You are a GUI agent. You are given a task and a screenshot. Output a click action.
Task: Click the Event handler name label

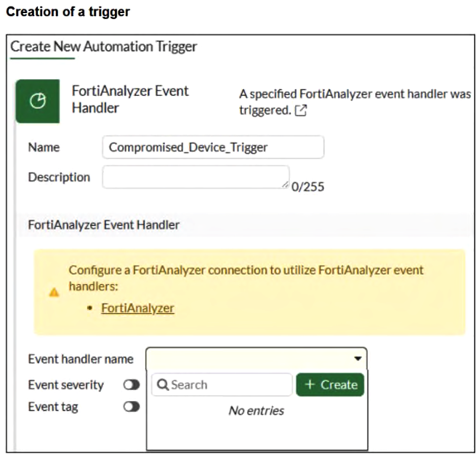81,359
